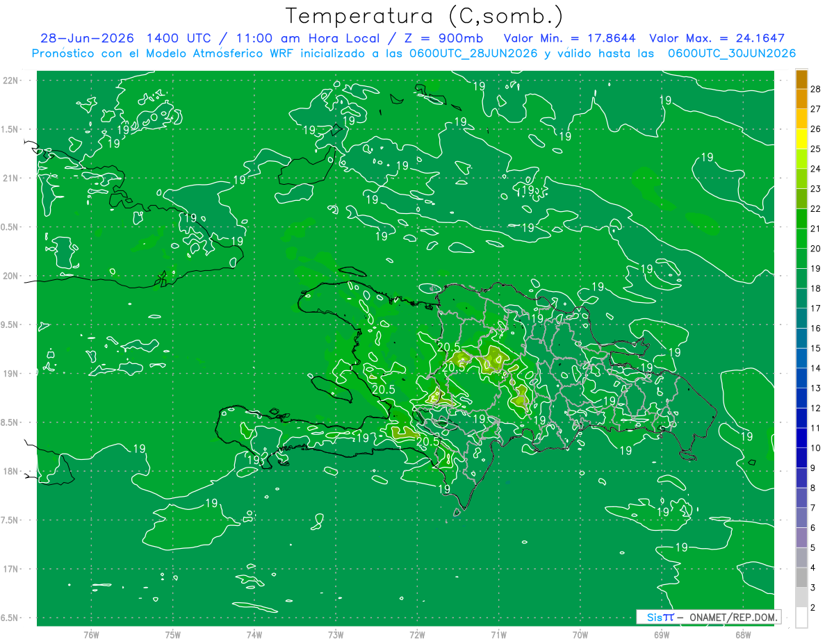834x644 pixels.
Task: Pick the yellow swatch between 25 and 26
Action: pyautogui.click(x=801, y=138)
